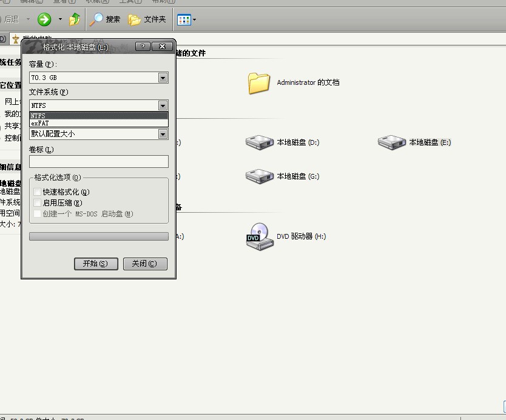Click the green Forward arrow button
The width and height of the screenshot is (506, 420).
pyautogui.click(x=44, y=19)
